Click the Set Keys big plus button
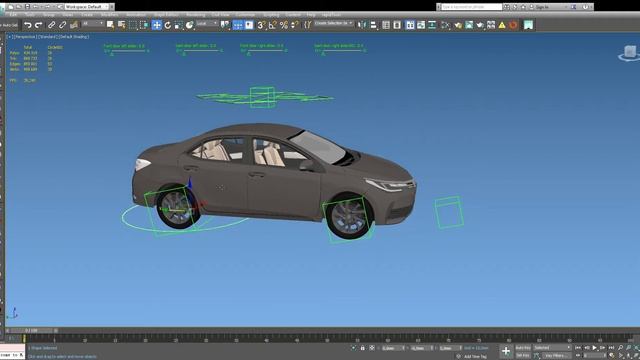 click(506, 351)
